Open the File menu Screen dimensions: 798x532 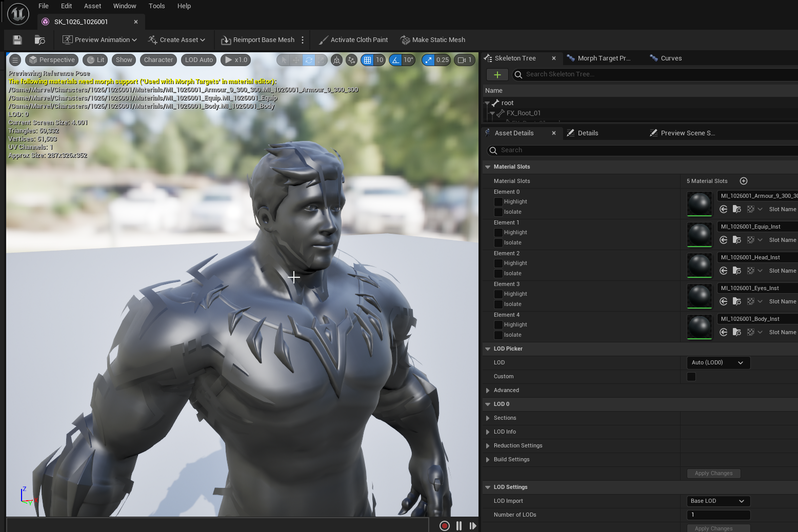pos(44,6)
